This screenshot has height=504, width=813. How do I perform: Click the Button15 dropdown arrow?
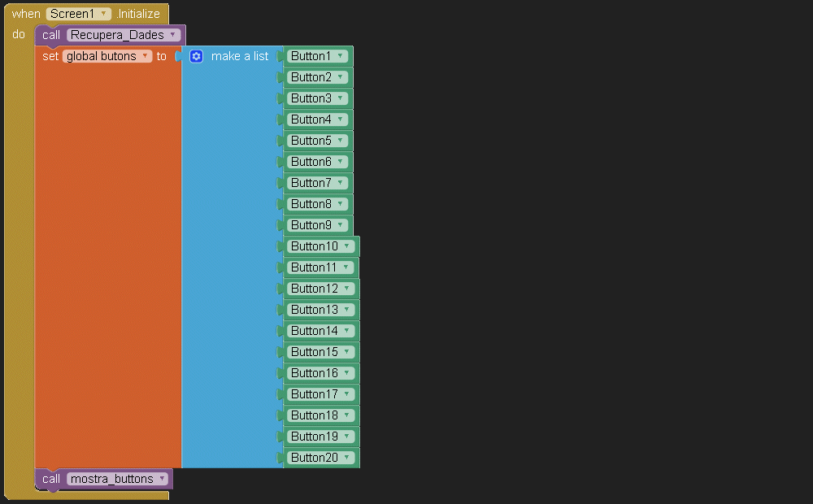point(347,352)
